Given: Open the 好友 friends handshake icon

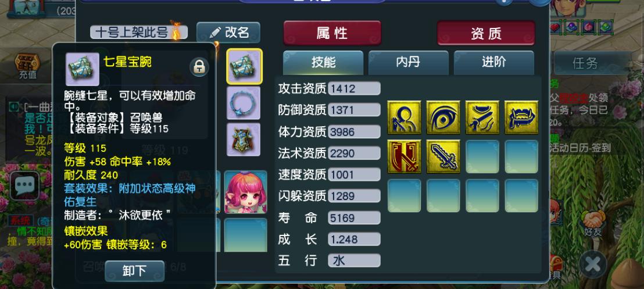Looking at the screenshot, I should point(593,224).
